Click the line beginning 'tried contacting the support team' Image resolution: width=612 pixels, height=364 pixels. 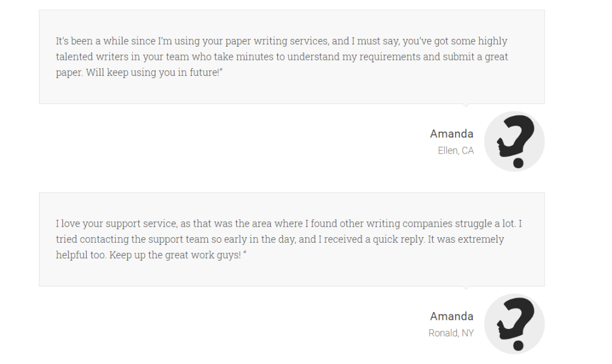click(x=280, y=240)
